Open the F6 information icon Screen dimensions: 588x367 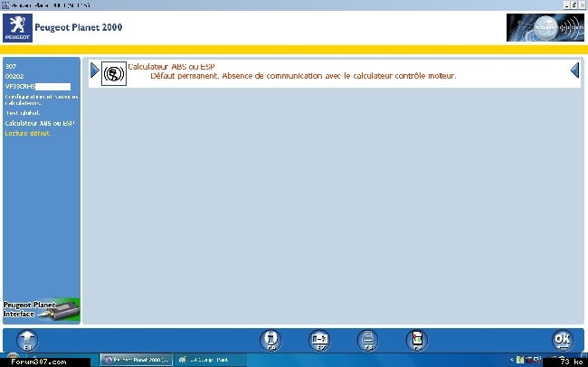point(270,341)
